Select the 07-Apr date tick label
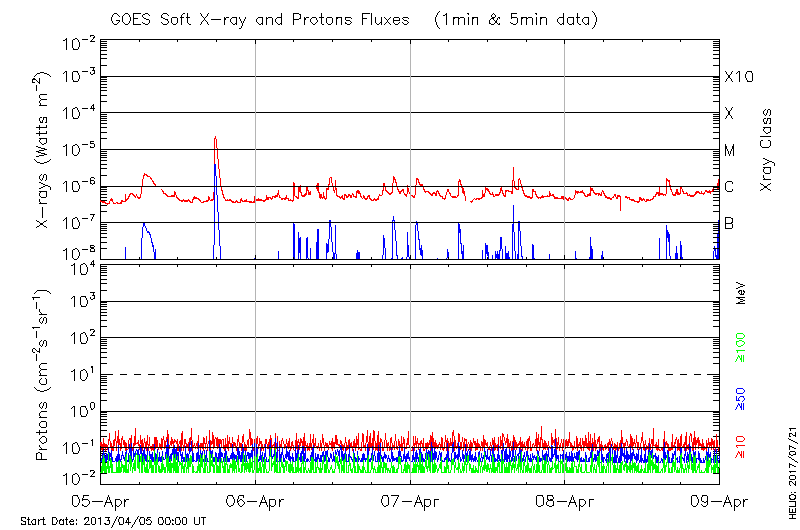800x530 pixels. [410, 501]
